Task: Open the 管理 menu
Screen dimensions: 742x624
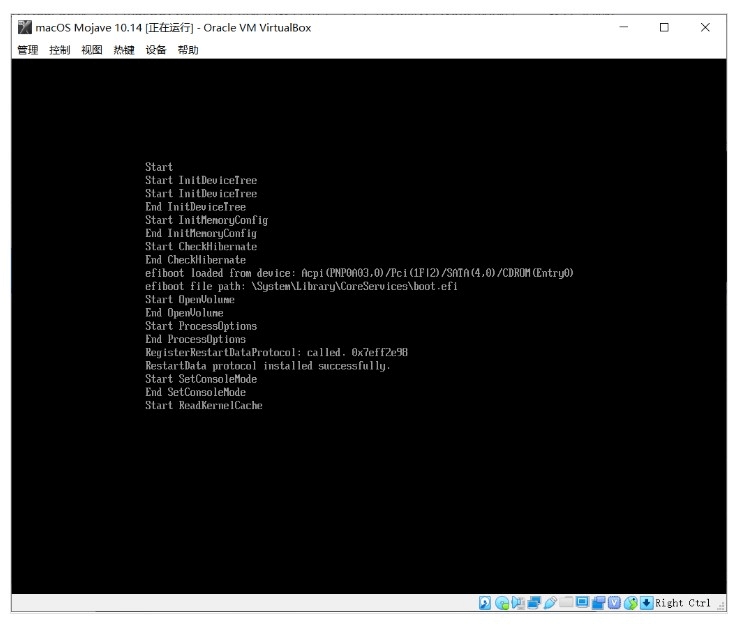Action: click(x=29, y=50)
